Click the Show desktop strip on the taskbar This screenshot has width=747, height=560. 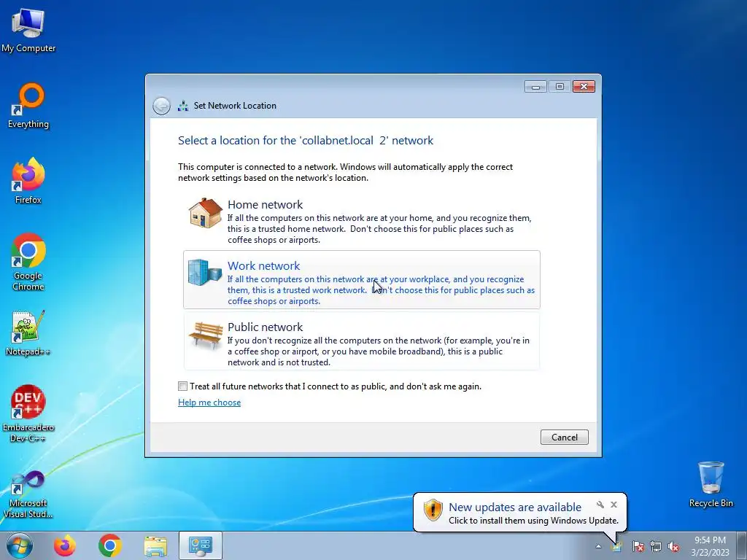pos(742,545)
